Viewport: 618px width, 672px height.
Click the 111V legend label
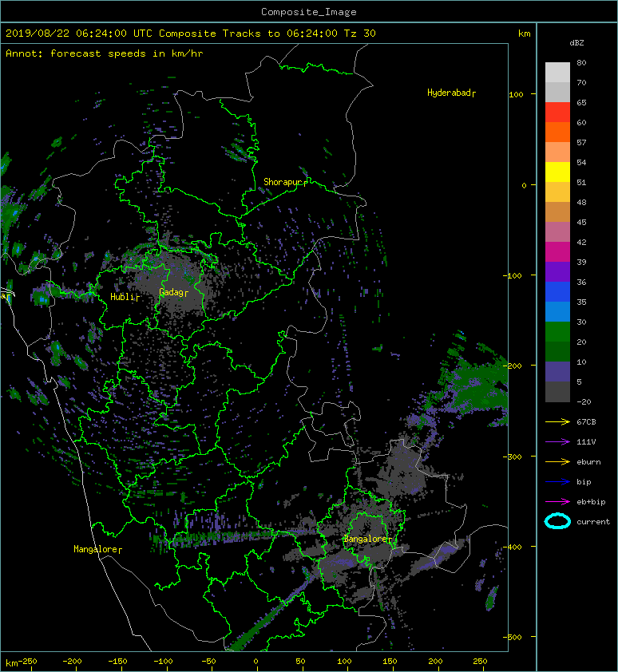586,442
